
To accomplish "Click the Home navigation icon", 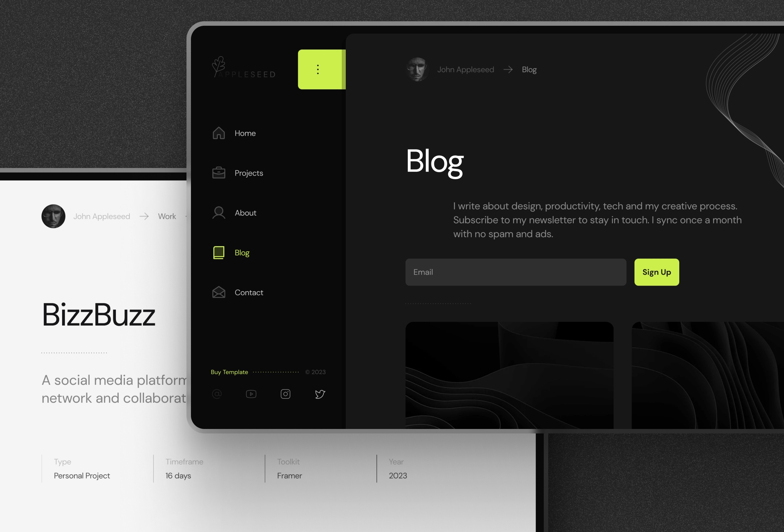I will 218,132.
